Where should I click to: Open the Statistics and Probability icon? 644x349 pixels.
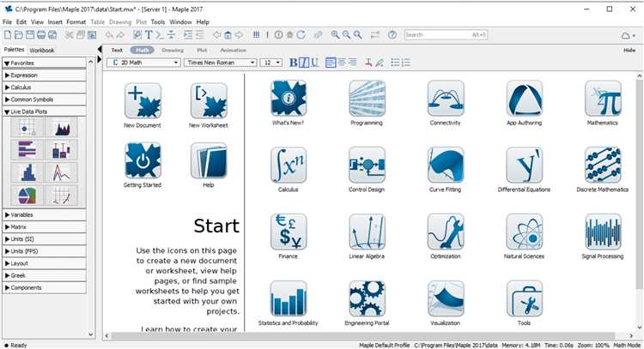(289, 298)
